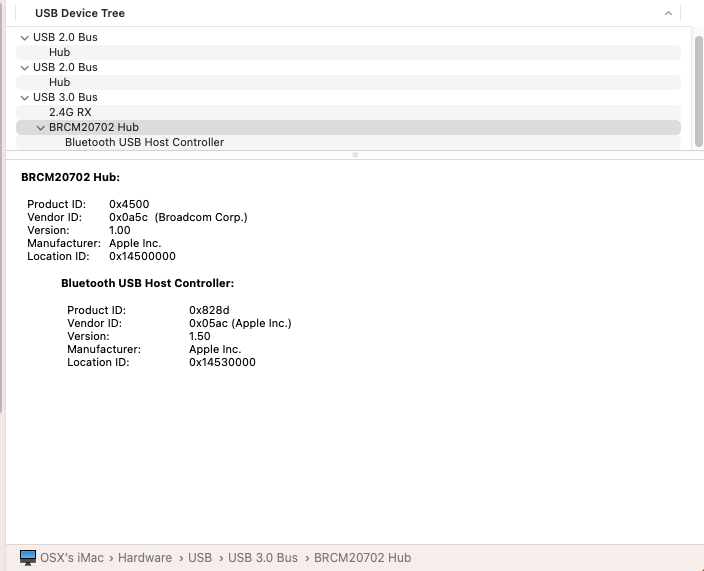Click Product ID value 0x828d

209,310
